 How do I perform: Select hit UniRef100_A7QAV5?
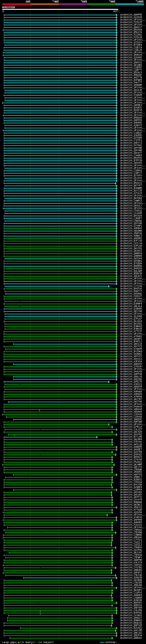(131, 349)
